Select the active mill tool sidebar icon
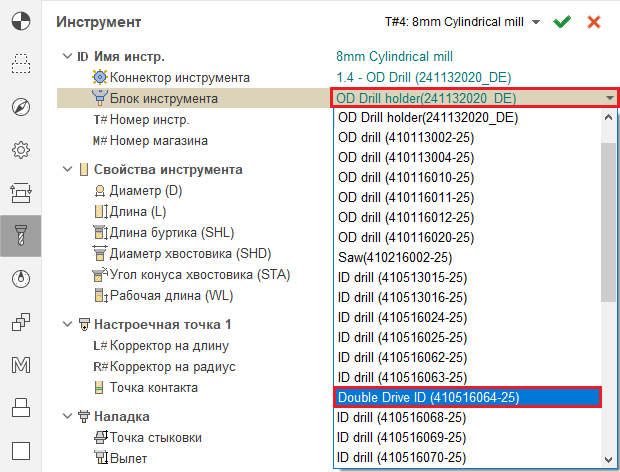620x472 pixels. 20,236
